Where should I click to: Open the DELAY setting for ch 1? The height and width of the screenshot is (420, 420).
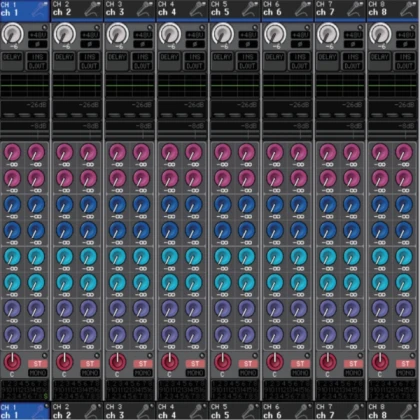coord(12,61)
